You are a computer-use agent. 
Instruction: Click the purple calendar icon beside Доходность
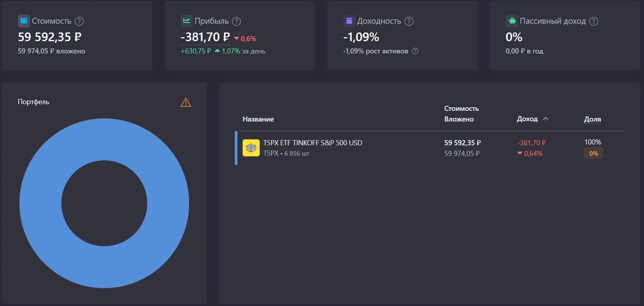click(x=349, y=21)
